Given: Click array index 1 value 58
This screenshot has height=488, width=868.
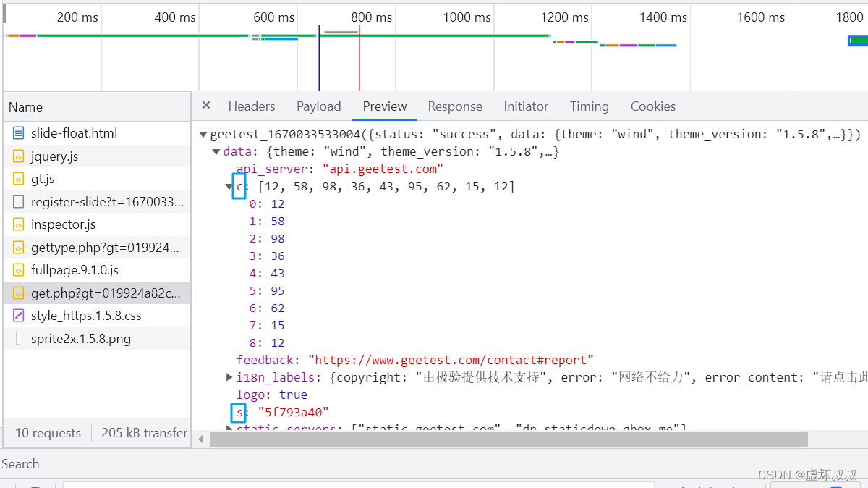Looking at the screenshot, I should tap(278, 222).
